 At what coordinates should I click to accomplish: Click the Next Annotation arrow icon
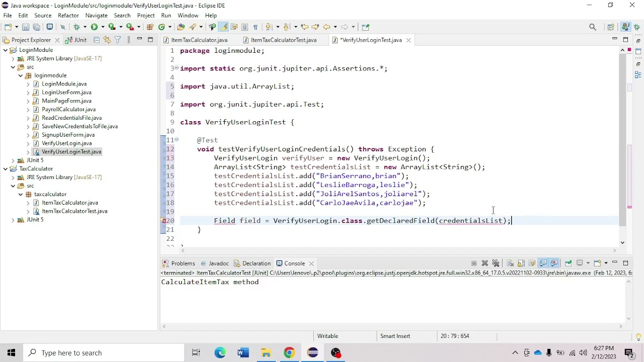tap(269, 27)
